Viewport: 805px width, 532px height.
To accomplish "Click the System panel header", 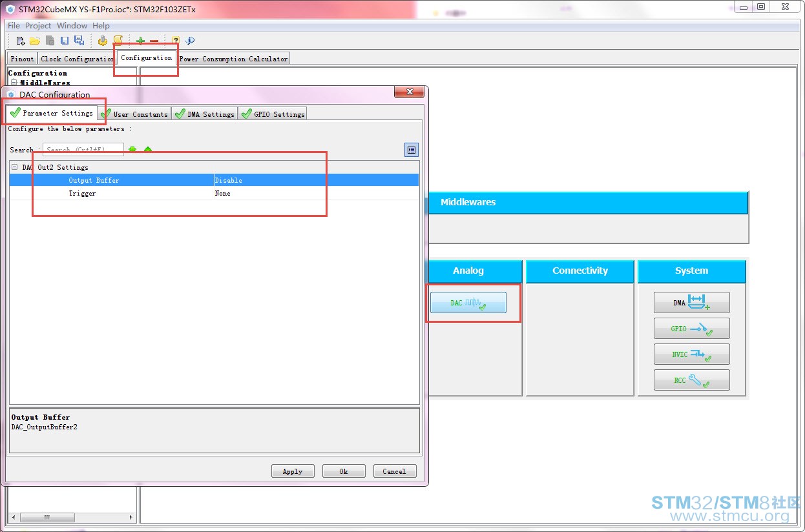I will pos(691,271).
